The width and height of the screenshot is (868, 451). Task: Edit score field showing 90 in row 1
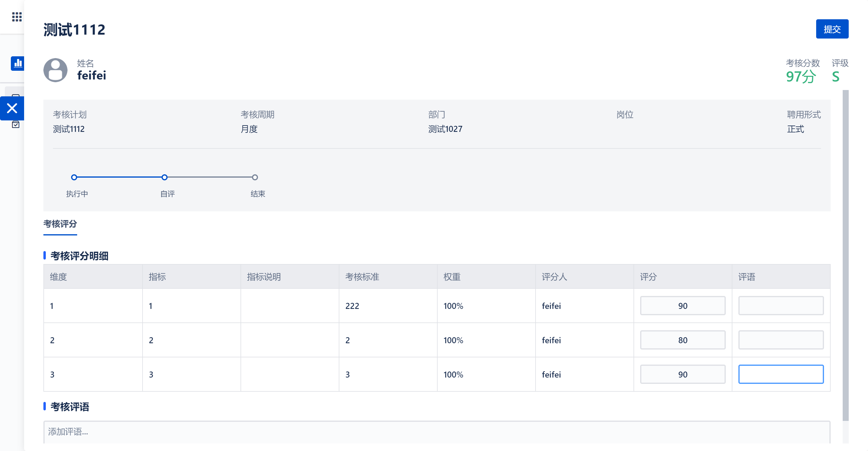[683, 306]
